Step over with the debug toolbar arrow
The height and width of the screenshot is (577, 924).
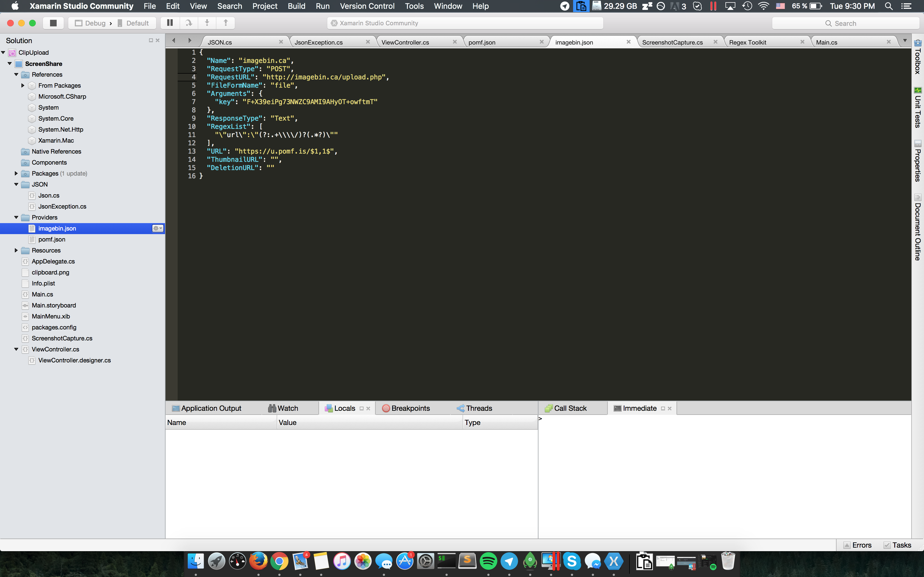189,23
